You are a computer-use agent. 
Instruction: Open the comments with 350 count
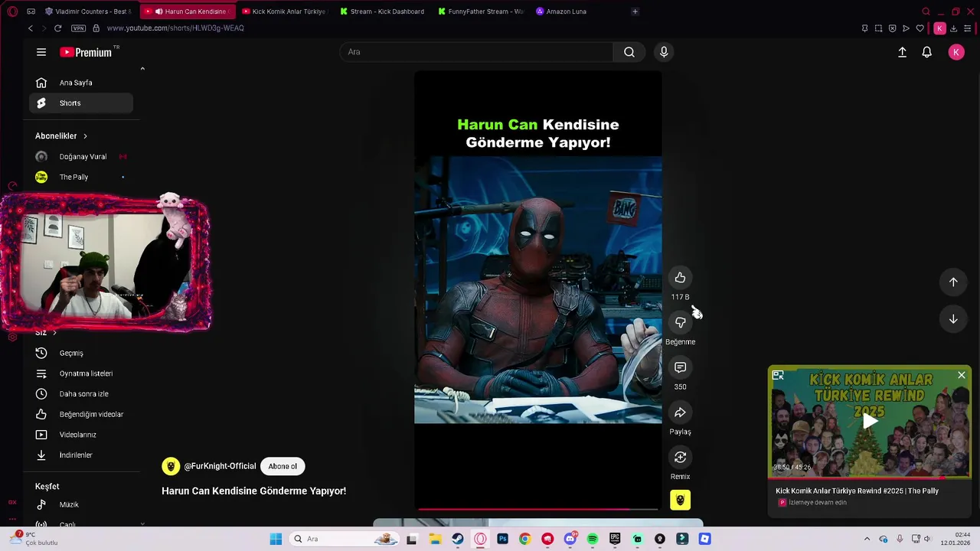point(680,367)
